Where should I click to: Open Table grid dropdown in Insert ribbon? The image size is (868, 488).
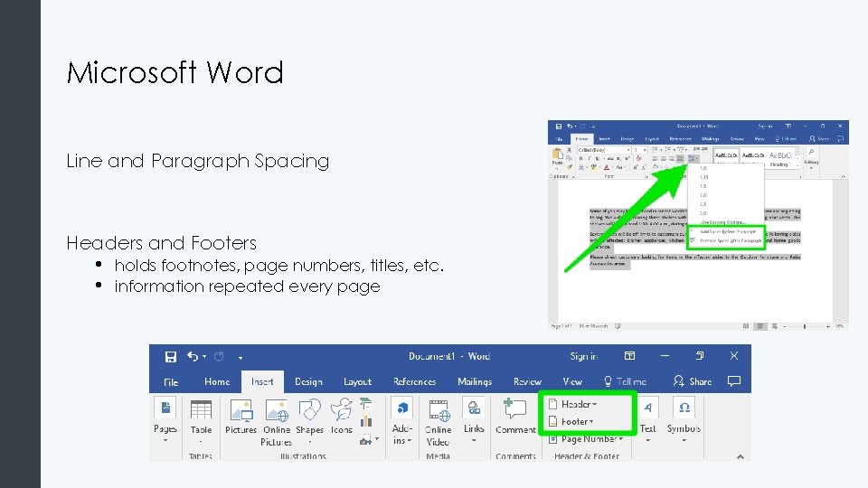pos(201,420)
